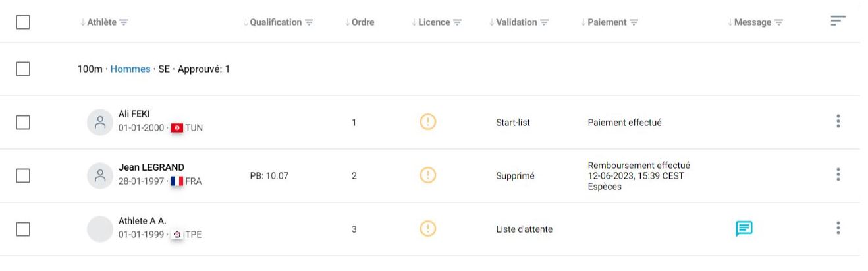Screen dimensions: 868x271
Task: Click licence warning icon for Jean LEGRAND
Action: 428,175
